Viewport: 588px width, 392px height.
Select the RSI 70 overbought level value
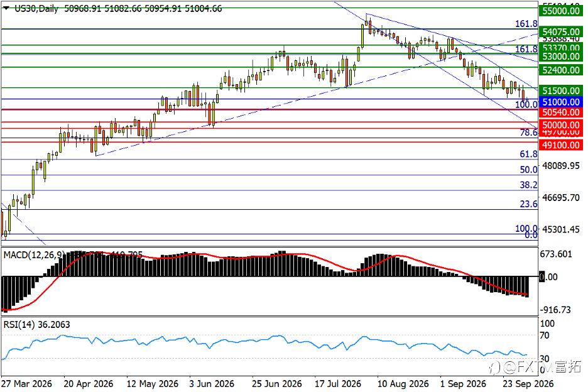(545, 335)
